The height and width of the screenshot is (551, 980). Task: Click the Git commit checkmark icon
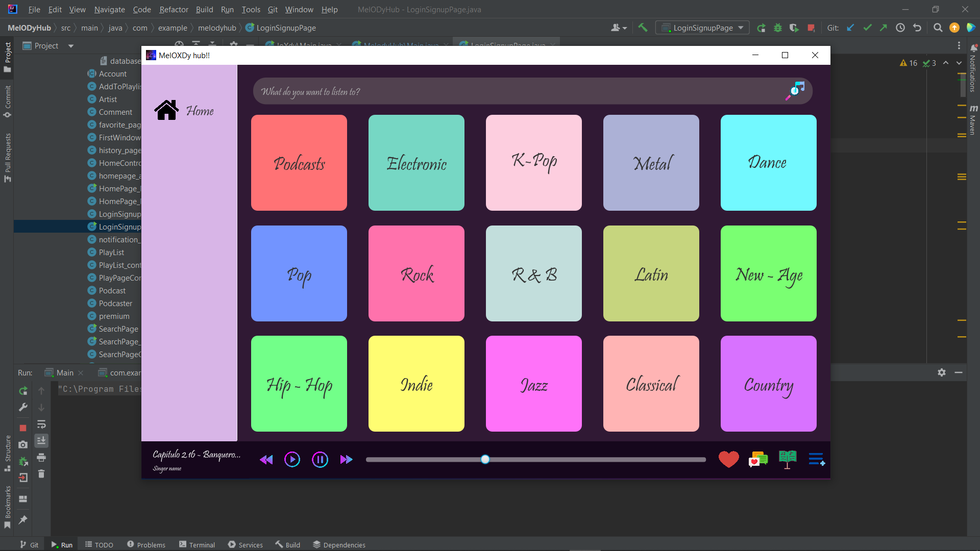click(867, 28)
